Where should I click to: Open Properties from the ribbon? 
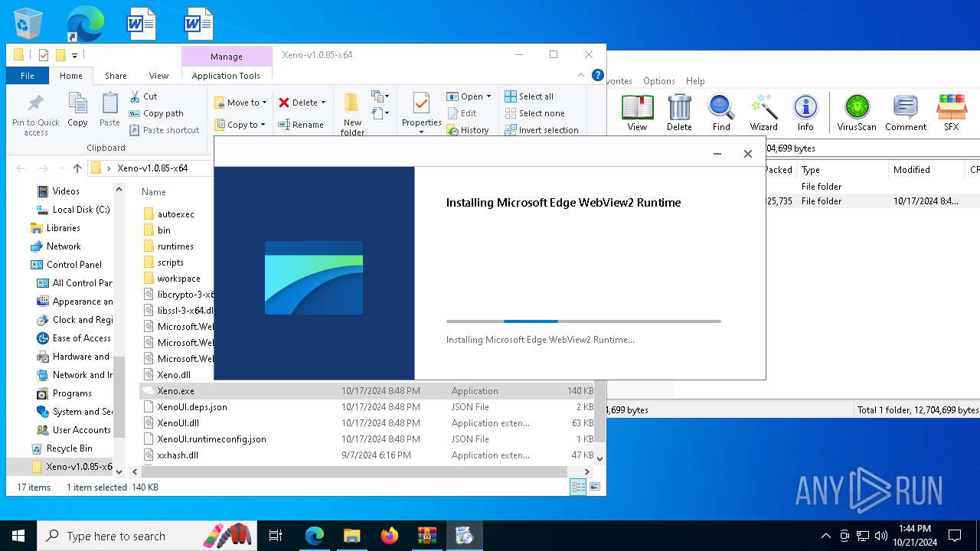pos(421,112)
